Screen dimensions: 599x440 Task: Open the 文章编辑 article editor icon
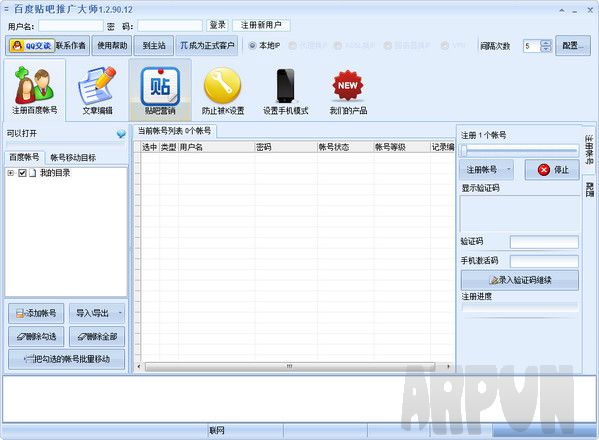(x=97, y=90)
